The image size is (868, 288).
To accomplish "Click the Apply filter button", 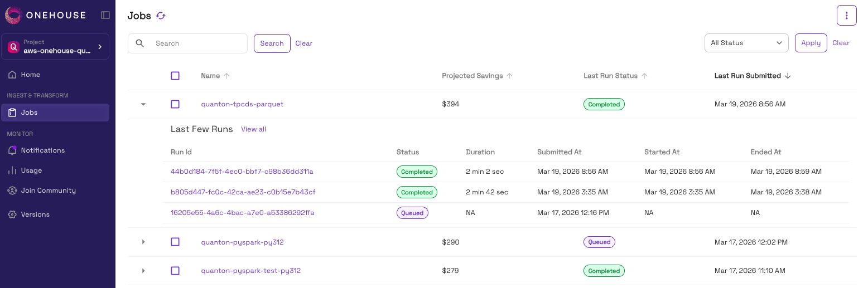I will click(x=811, y=43).
